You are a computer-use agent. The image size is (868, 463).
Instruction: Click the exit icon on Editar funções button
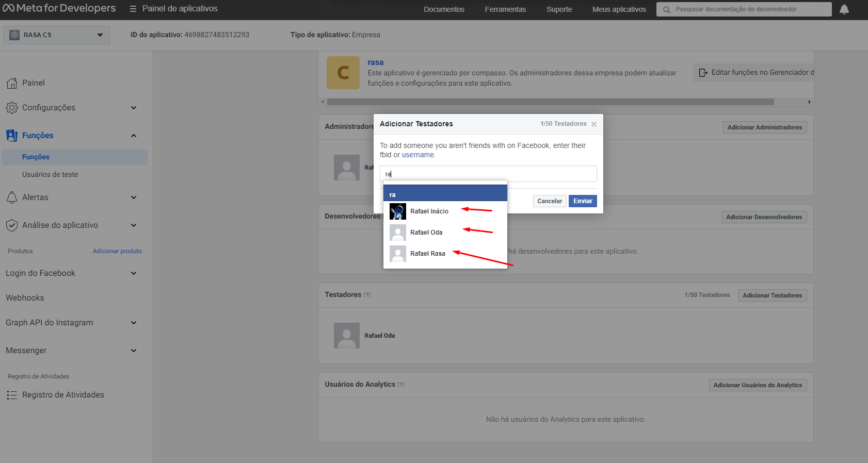click(x=703, y=73)
